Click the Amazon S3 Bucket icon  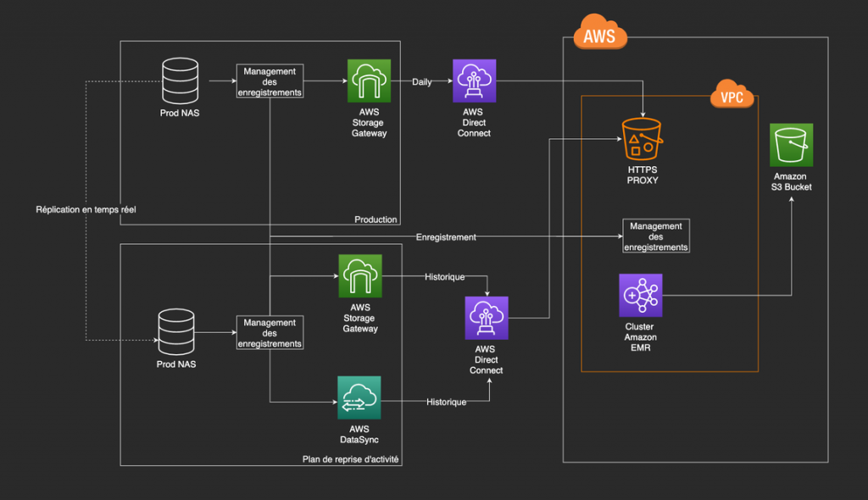point(792,145)
